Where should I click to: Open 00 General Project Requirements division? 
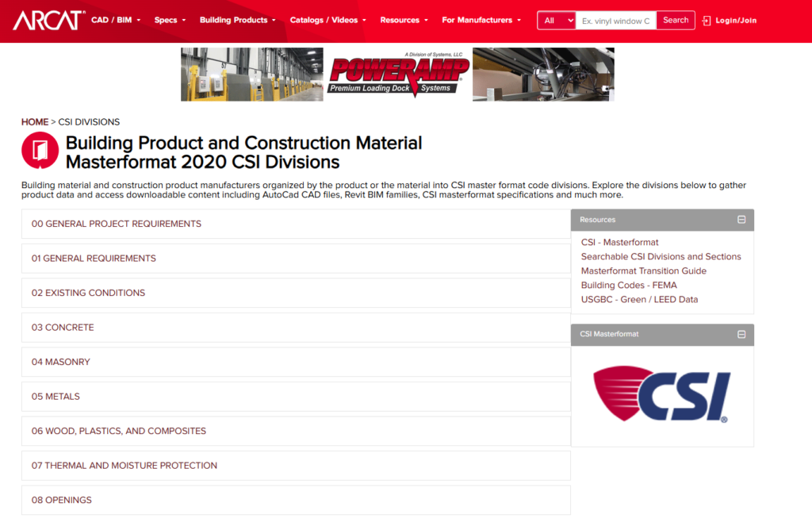296,224
